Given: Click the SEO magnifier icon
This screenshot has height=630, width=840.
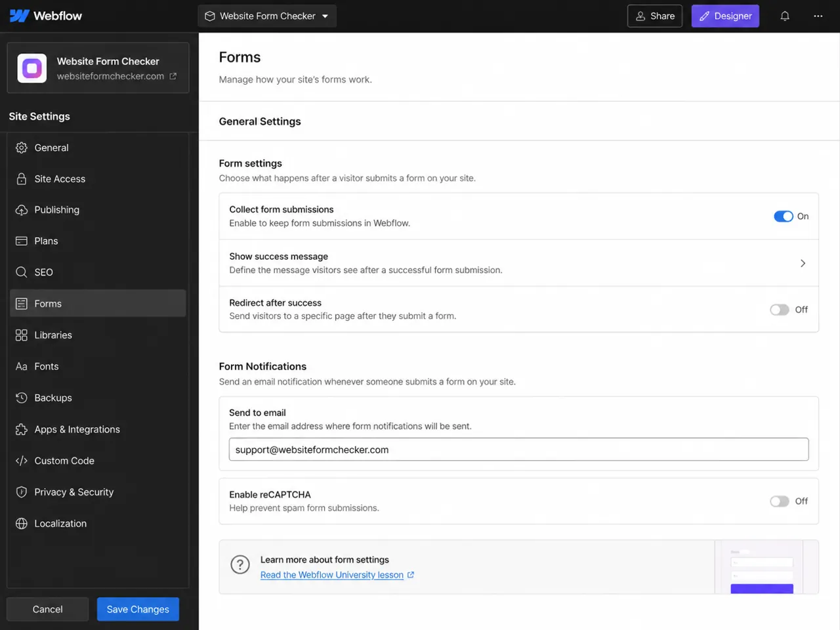Looking at the screenshot, I should (22, 272).
